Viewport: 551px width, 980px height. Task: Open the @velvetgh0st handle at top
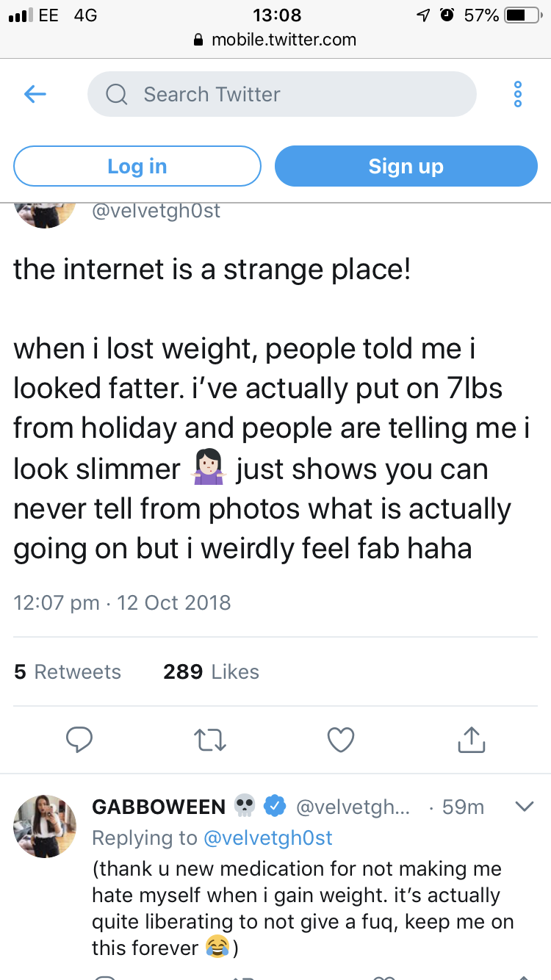156,211
